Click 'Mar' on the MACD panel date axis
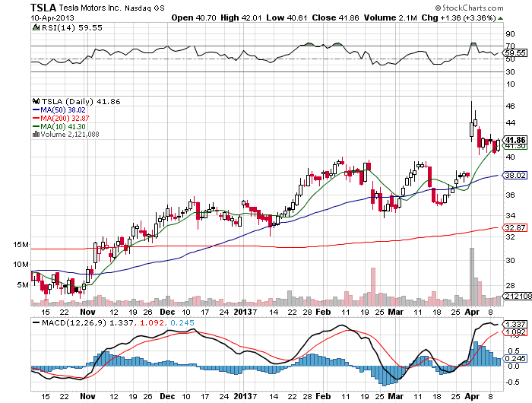 (396, 396)
